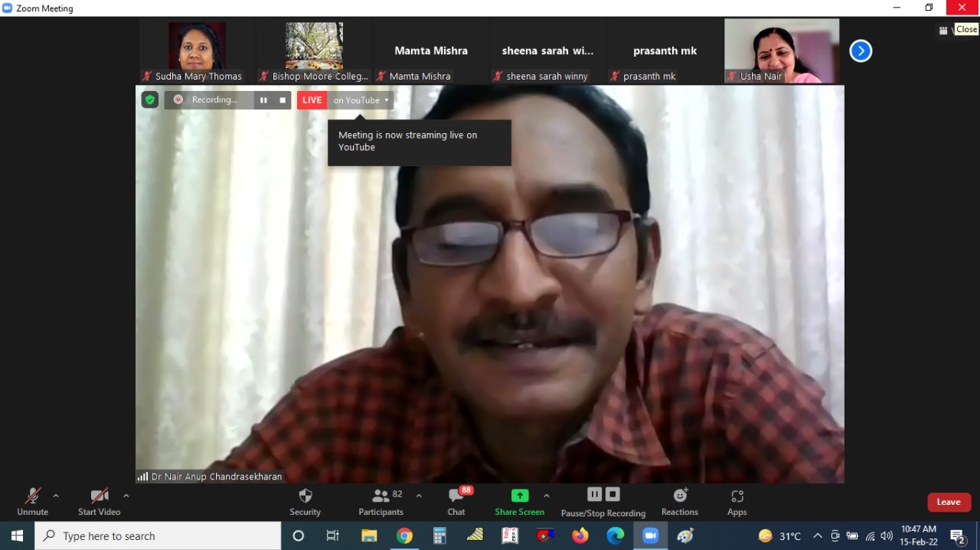Open the Security shield menu
The image size is (980, 550).
tap(305, 502)
